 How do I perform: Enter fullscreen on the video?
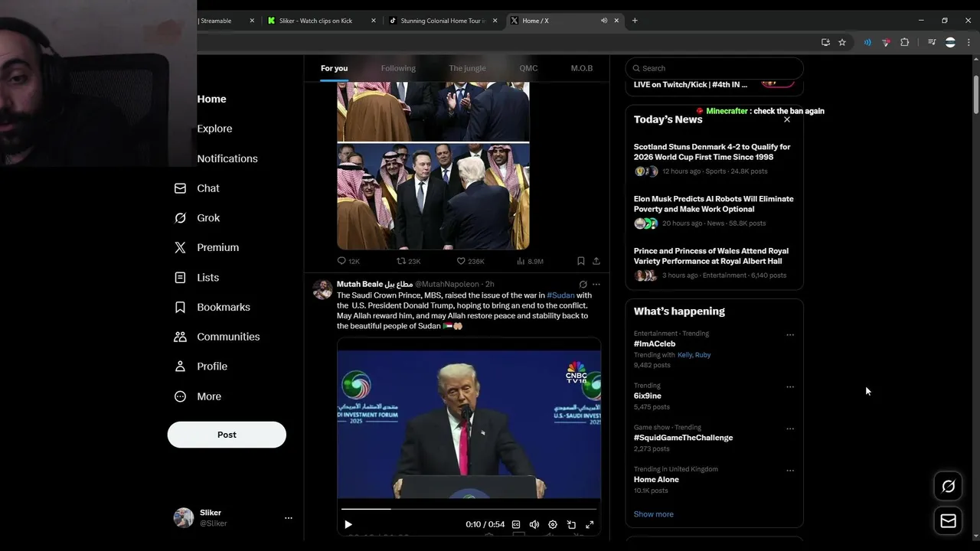[590, 524]
